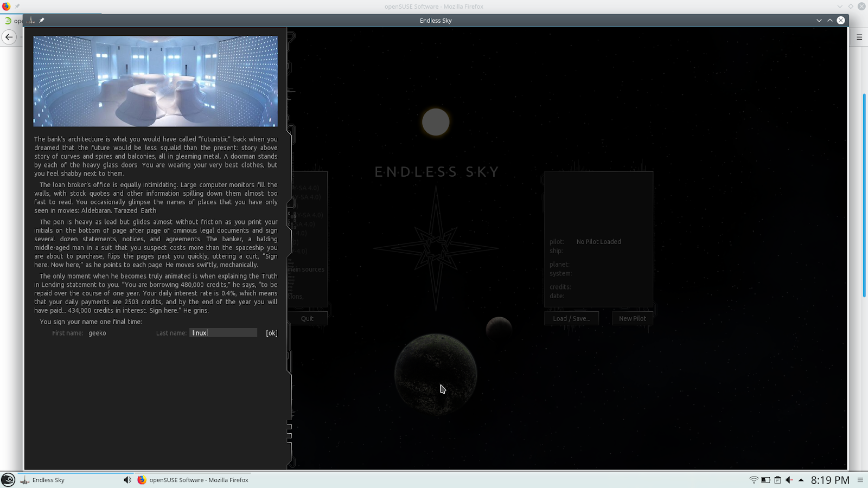
Task: Open the volume control tray icon
Action: pos(789,480)
